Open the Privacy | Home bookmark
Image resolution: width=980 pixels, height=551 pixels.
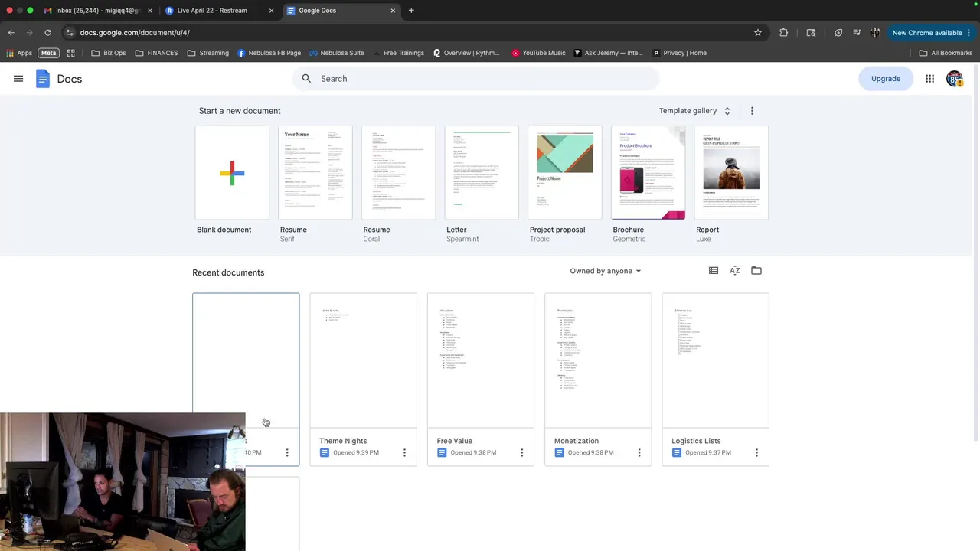click(679, 53)
